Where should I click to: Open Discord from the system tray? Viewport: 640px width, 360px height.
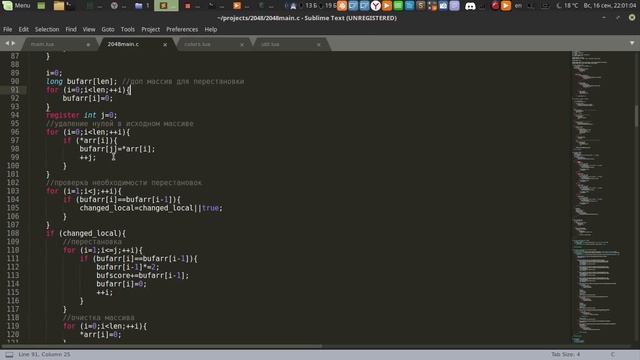point(470,6)
